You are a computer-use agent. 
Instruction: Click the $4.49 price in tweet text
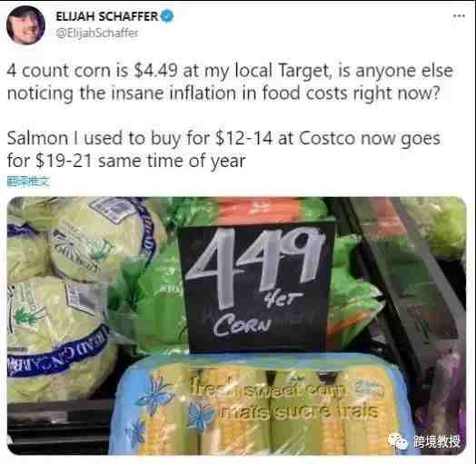[155, 71]
